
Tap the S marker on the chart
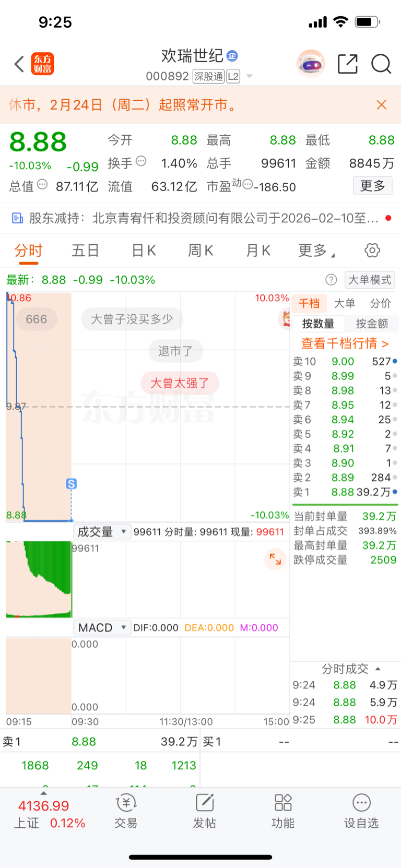pos(72,484)
